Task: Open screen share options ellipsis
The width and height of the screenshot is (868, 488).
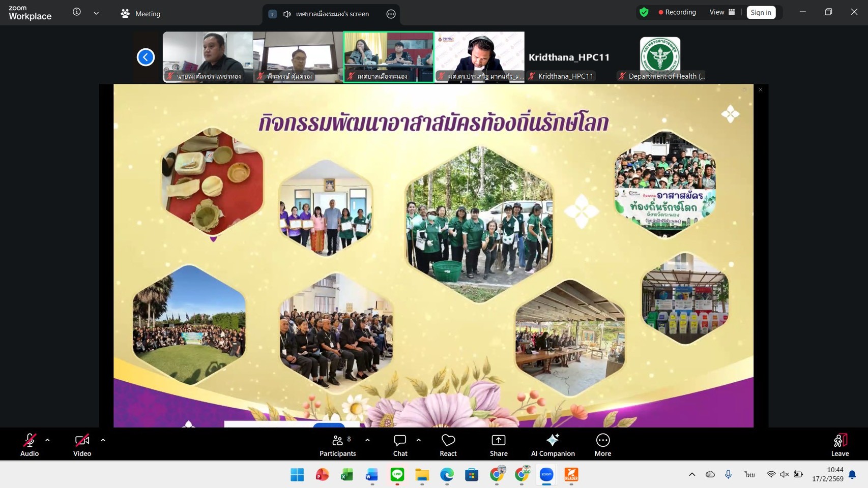Action: [x=391, y=14]
